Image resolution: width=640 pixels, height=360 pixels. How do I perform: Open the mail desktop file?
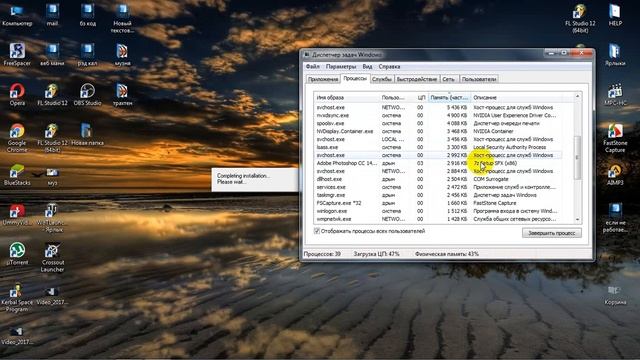[52, 15]
